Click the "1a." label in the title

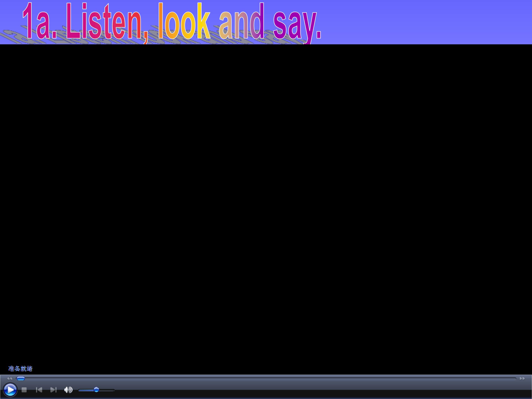point(40,21)
